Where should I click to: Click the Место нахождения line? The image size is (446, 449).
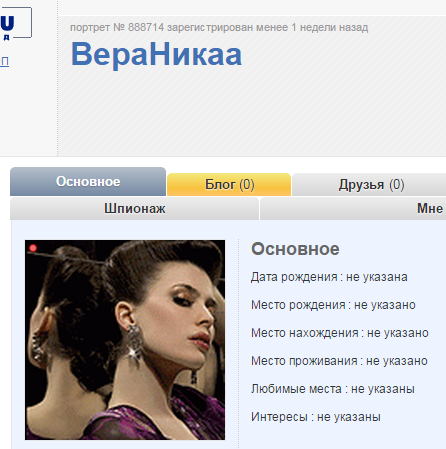coord(340,333)
